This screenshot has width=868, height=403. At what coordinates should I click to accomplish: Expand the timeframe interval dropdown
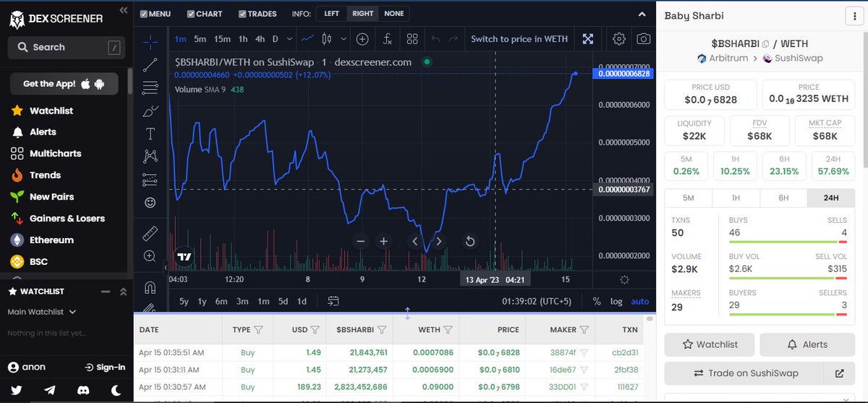(x=289, y=39)
